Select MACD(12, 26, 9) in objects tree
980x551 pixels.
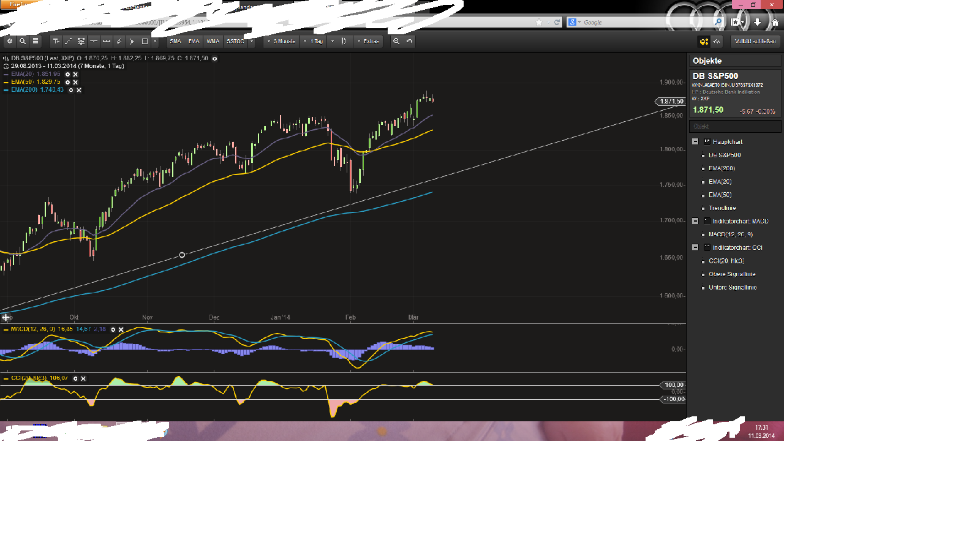coord(731,234)
